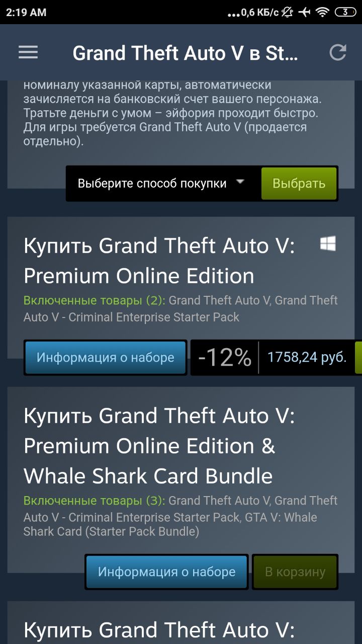362x644 pixels.
Task: Tap the -12% discount badge
Action: point(225,358)
